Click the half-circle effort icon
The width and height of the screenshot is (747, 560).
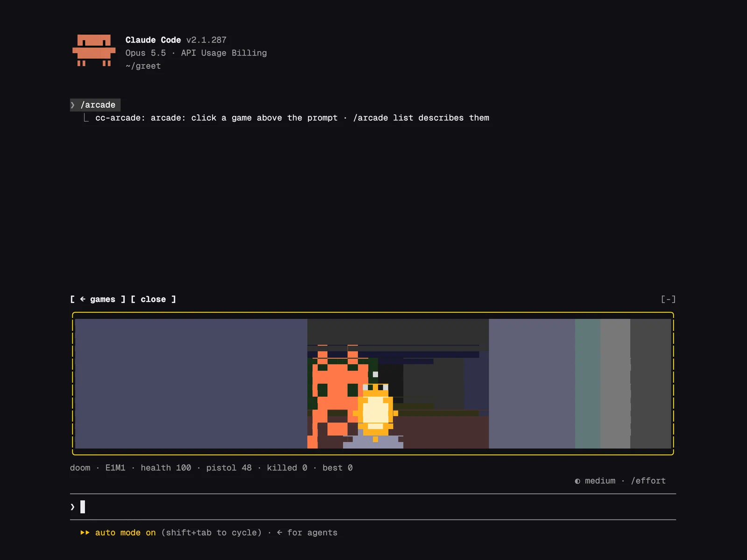[x=578, y=481]
